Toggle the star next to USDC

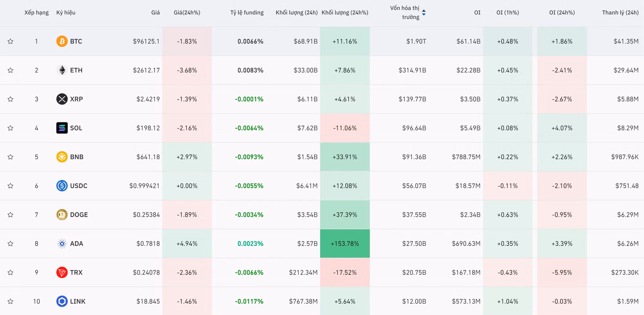(11, 186)
